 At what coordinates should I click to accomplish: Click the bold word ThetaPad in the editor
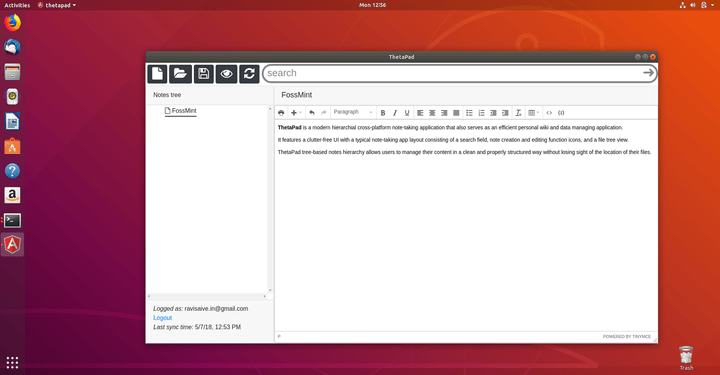[x=289, y=128]
